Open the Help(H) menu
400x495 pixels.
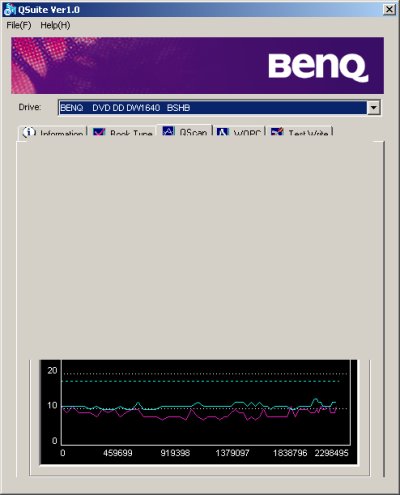pyautogui.click(x=55, y=25)
